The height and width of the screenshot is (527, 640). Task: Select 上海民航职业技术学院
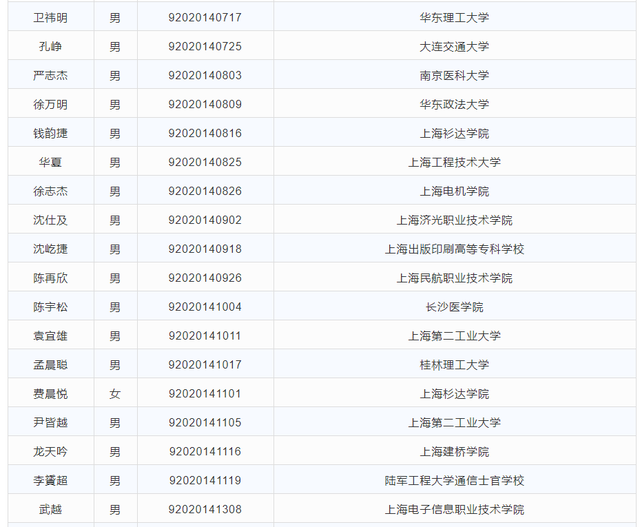(x=454, y=278)
